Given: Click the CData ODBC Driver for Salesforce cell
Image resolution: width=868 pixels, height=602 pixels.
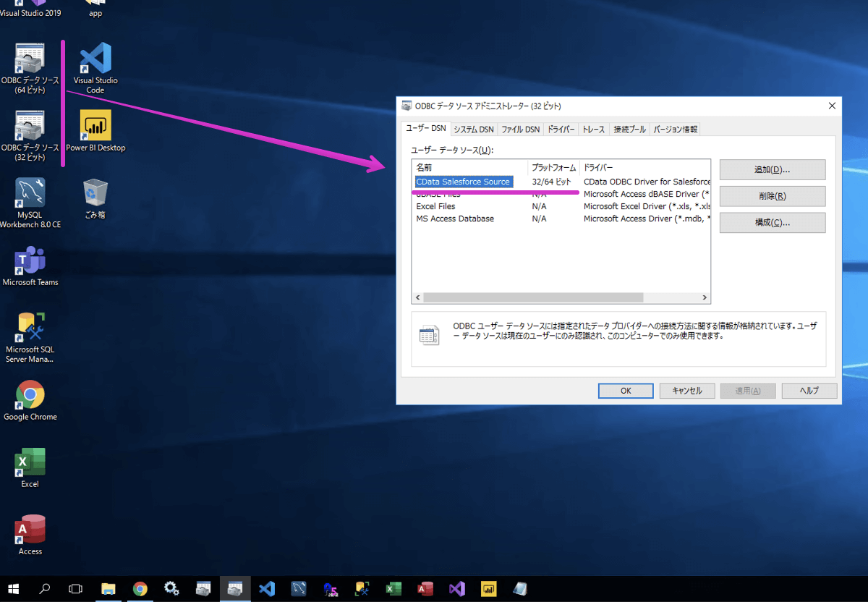Looking at the screenshot, I should click(647, 182).
